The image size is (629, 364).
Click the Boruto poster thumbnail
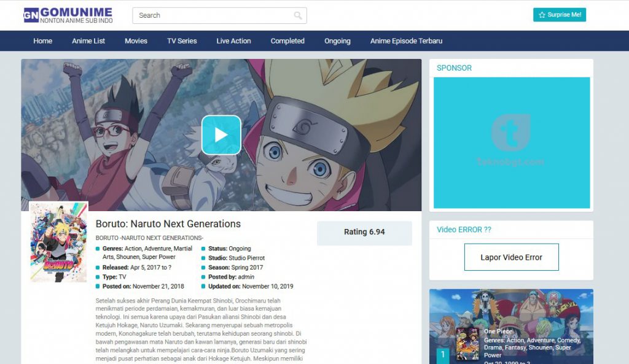pyautogui.click(x=58, y=242)
